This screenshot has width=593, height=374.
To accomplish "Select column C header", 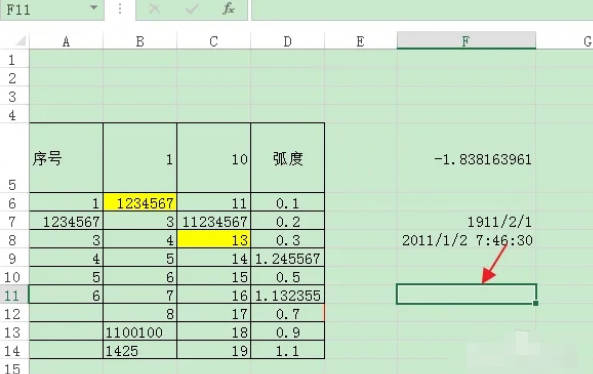I will click(213, 41).
